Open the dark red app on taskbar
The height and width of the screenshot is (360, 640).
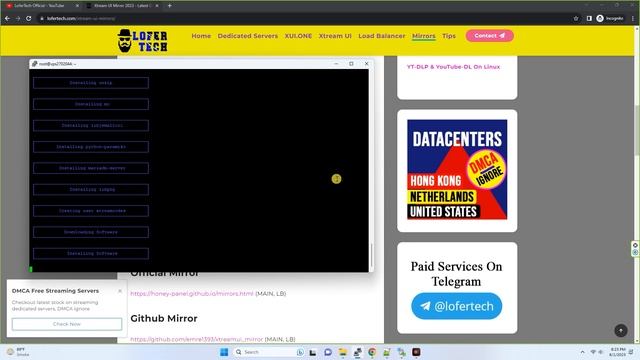pyautogui.click(x=416, y=352)
